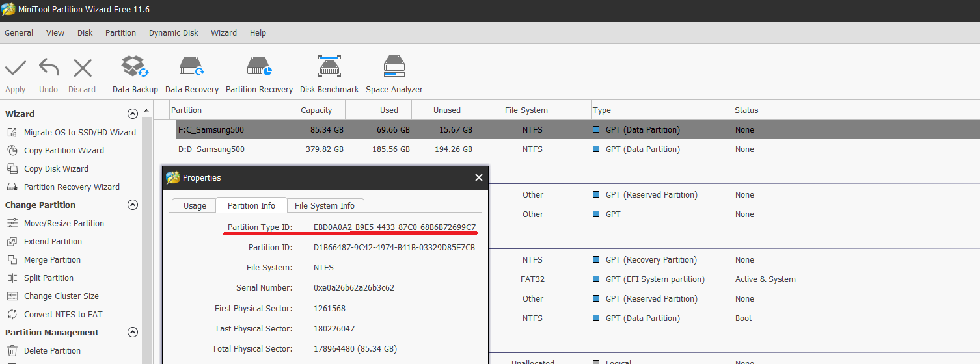Sort by the Capacity column header
The image size is (980, 364).
click(316, 110)
